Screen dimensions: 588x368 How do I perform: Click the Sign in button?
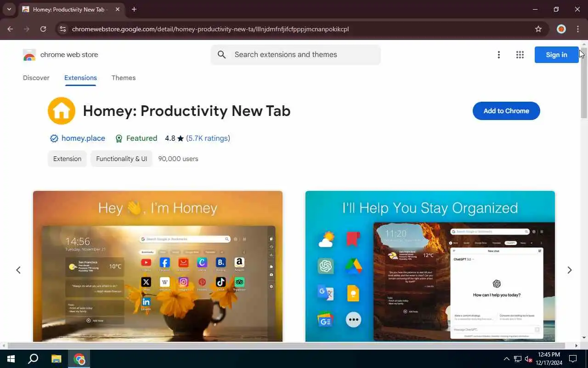point(556,55)
